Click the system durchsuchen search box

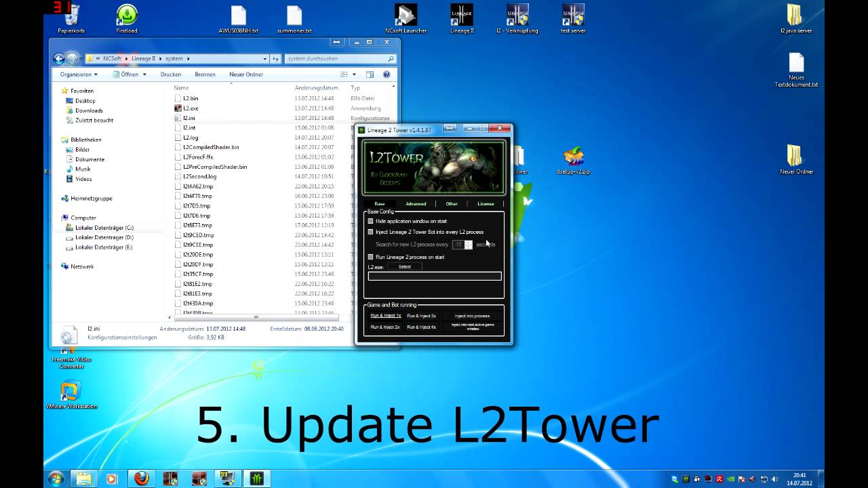pyautogui.click(x=340, y=59)
